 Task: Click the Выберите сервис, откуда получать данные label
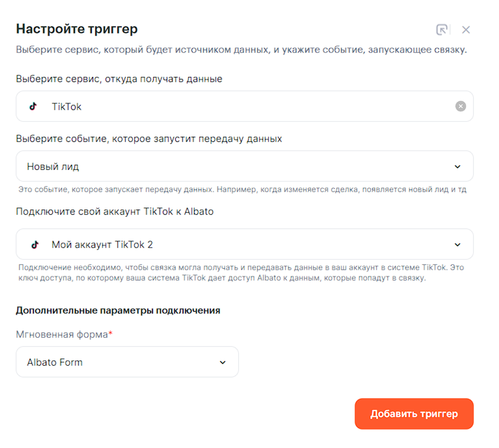pos(119,79)
